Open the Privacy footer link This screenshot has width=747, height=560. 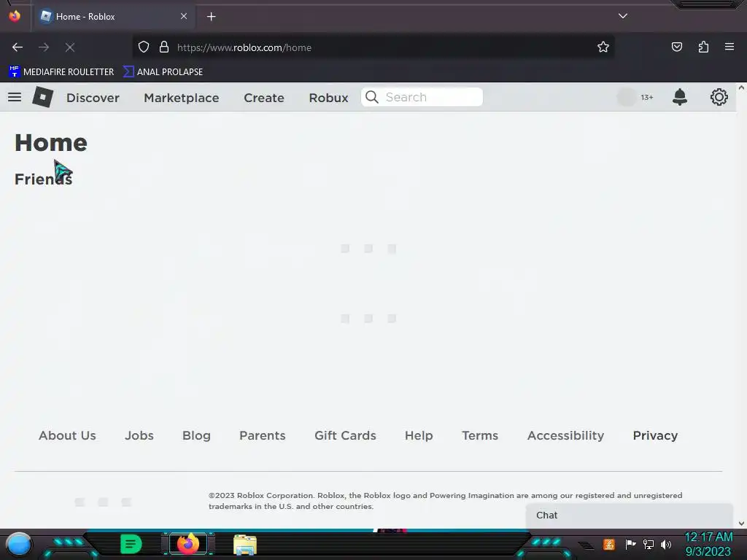[655, 435]
